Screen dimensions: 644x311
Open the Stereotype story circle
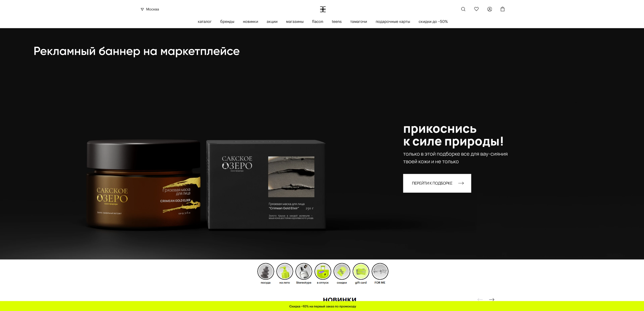303,271
